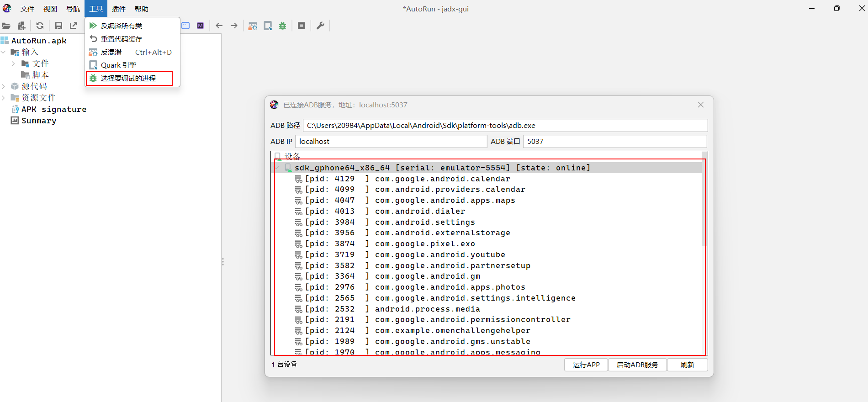Image resolution: width=868 pixels, height=402 pixels.
Task: Click the ADB 路径 input field
Action: point(505,125)
